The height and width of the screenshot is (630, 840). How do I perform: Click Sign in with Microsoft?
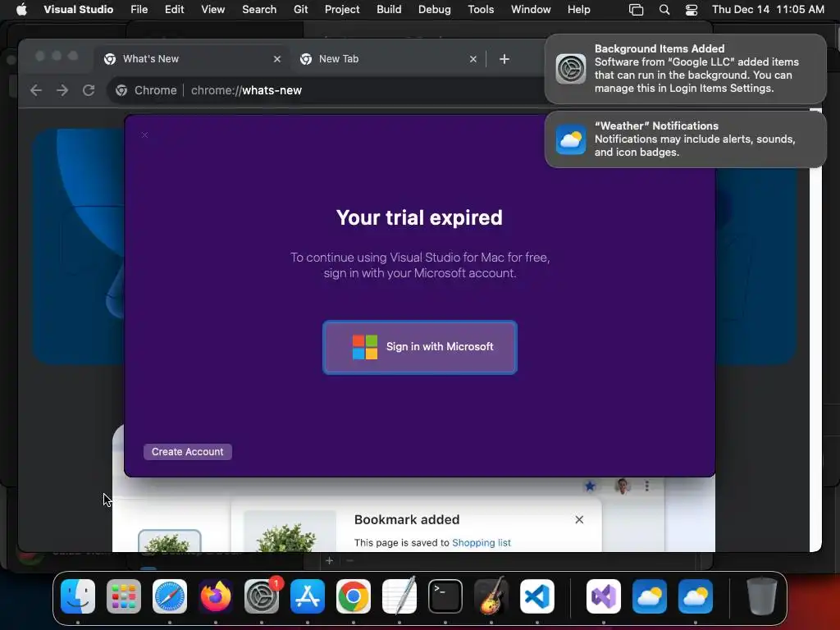click(420, 347)
